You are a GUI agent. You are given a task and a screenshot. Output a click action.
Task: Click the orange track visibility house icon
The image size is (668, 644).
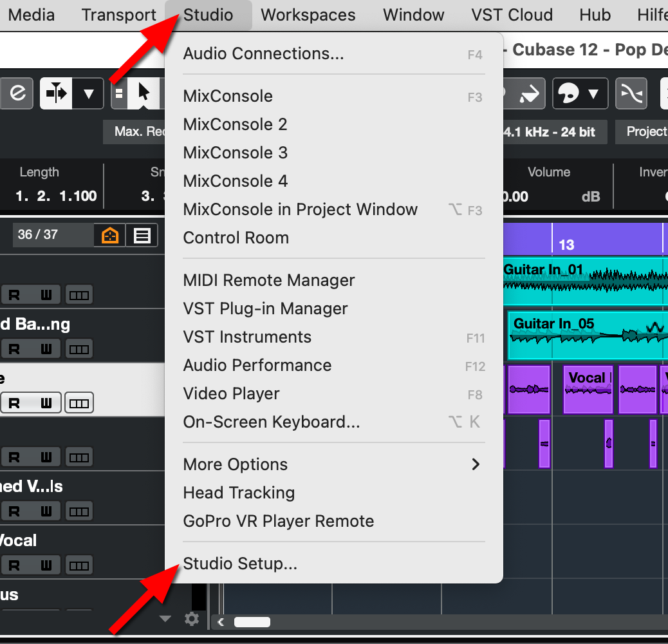[109, 235]
